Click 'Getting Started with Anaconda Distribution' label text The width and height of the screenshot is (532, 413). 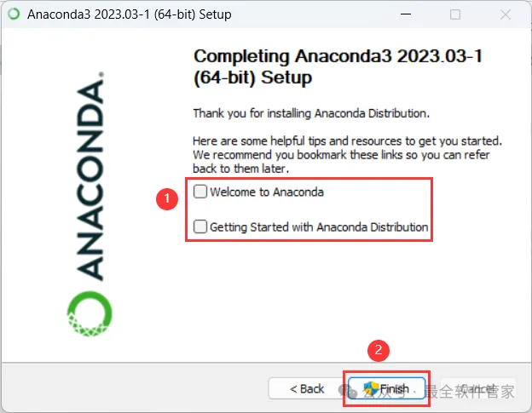[x=319, y=227]
